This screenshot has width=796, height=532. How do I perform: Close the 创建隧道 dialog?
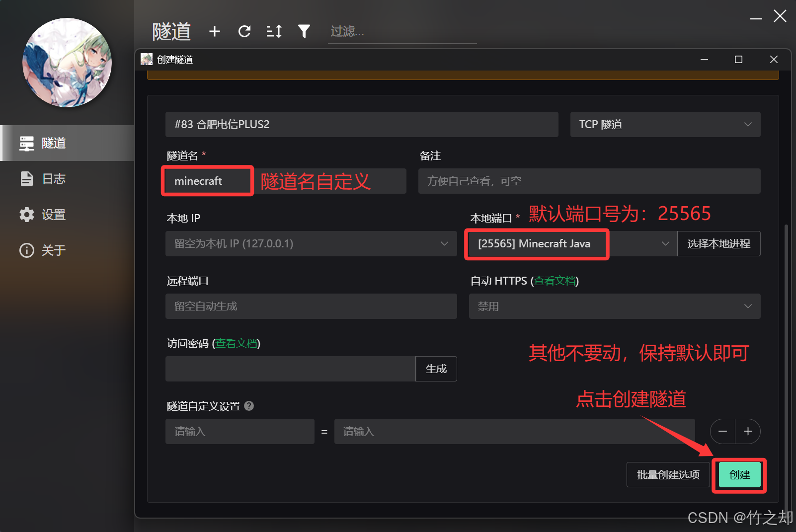pos(774,59)
